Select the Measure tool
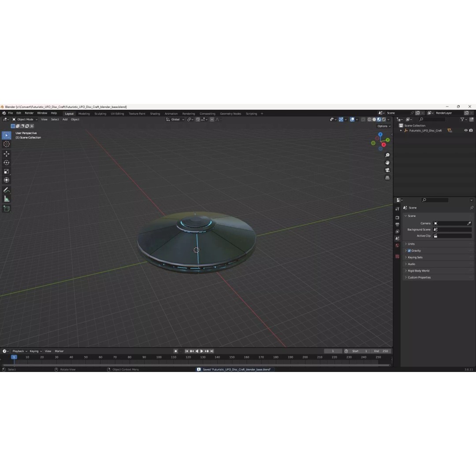This screenshot has height=476, width=476. coord(6,199)
